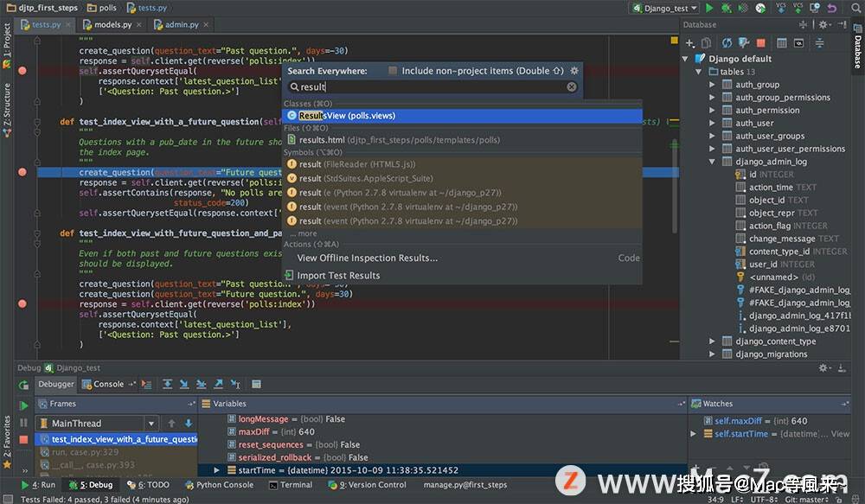Image resolution: width=865 pixels, height=504 pixels.
Task: Expand startTime variable in Variables
Action: tap(216, 470)
